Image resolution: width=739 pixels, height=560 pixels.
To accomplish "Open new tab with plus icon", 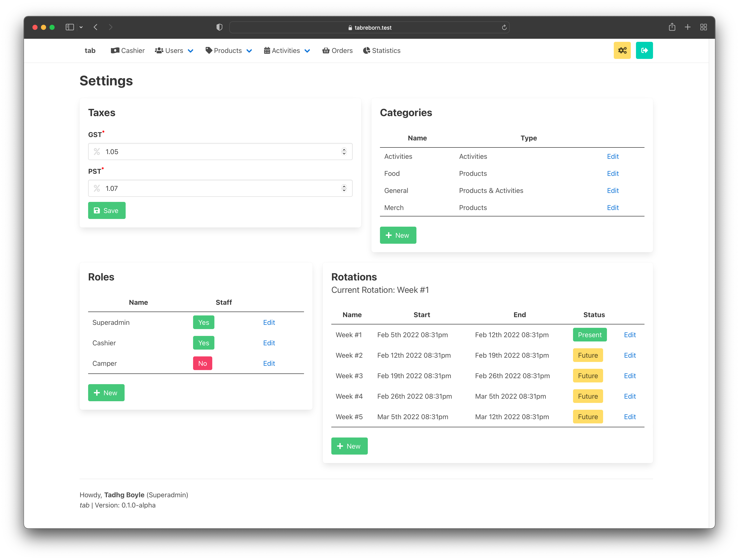I will point(688,27).
